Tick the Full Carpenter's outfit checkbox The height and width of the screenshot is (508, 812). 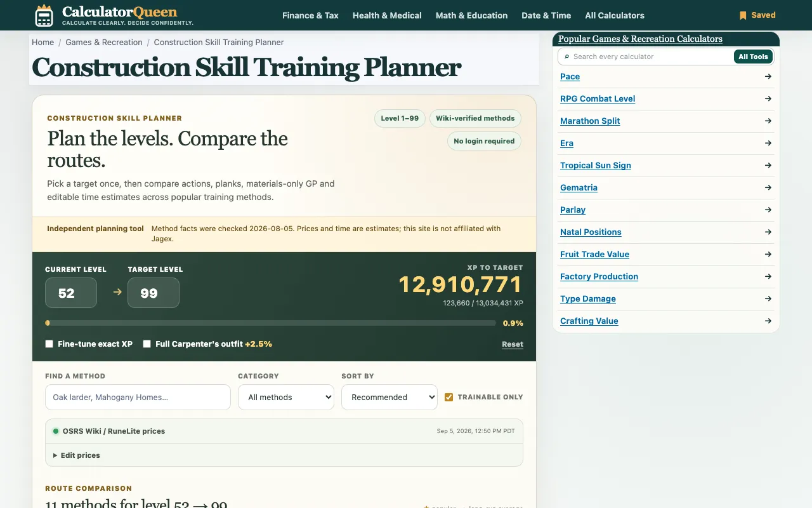click(x=147, y=344)
